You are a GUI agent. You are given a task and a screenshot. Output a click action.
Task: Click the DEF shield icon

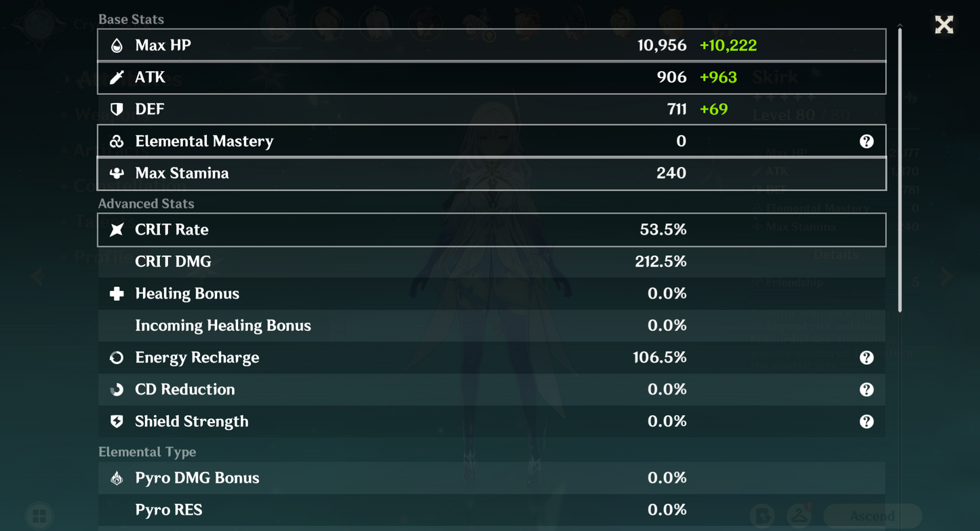(117, 109)
